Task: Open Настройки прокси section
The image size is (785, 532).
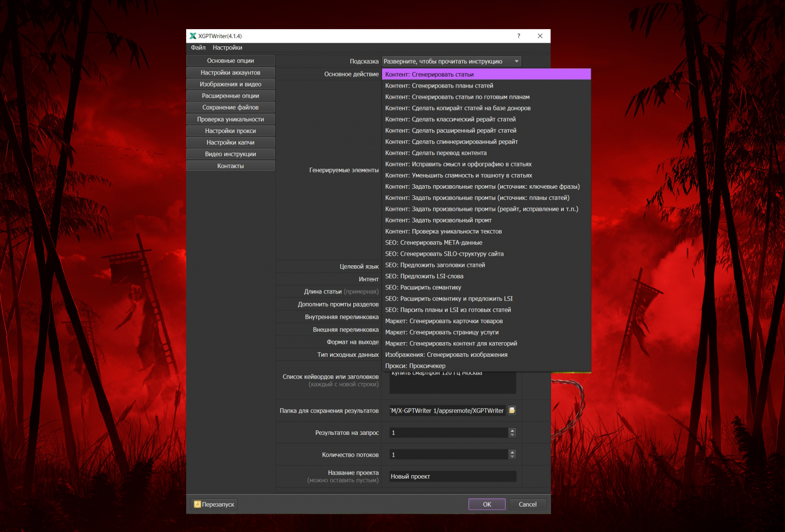Action: 230,131
